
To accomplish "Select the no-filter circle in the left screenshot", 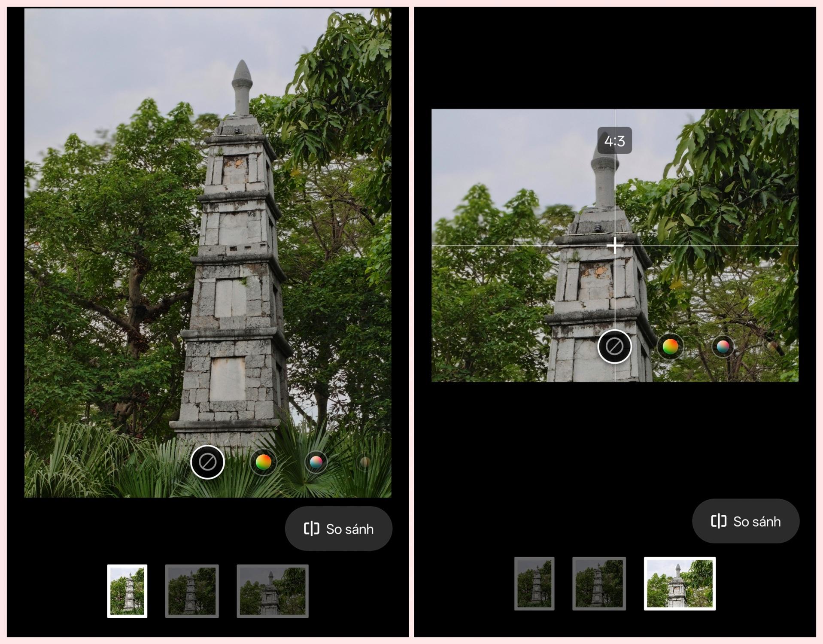I will 207,462.
